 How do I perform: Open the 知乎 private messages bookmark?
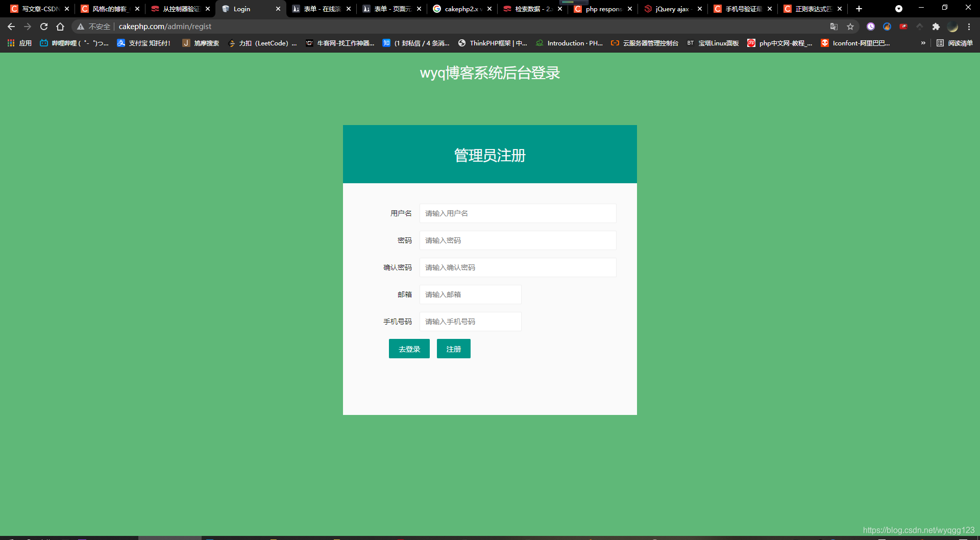(416, 43)
